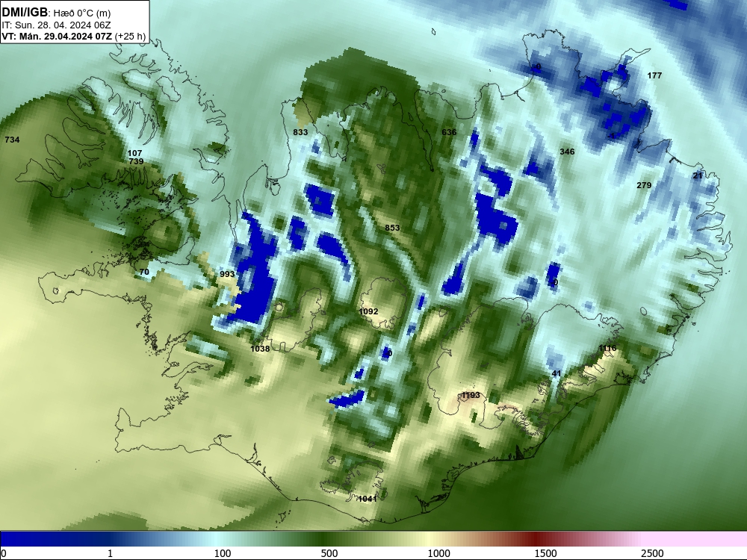Click the color scale label 500
This screenshot has width=747, height=560.
click(329, 553)
